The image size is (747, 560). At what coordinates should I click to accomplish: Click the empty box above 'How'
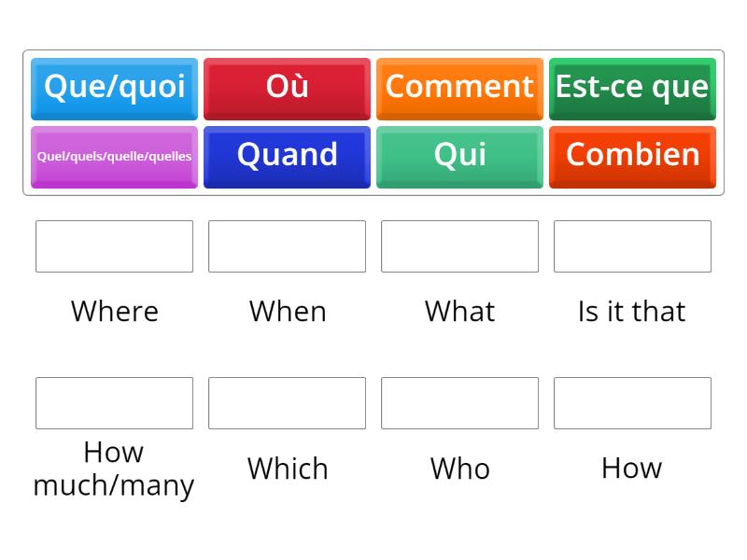click(x=632, y=403)
